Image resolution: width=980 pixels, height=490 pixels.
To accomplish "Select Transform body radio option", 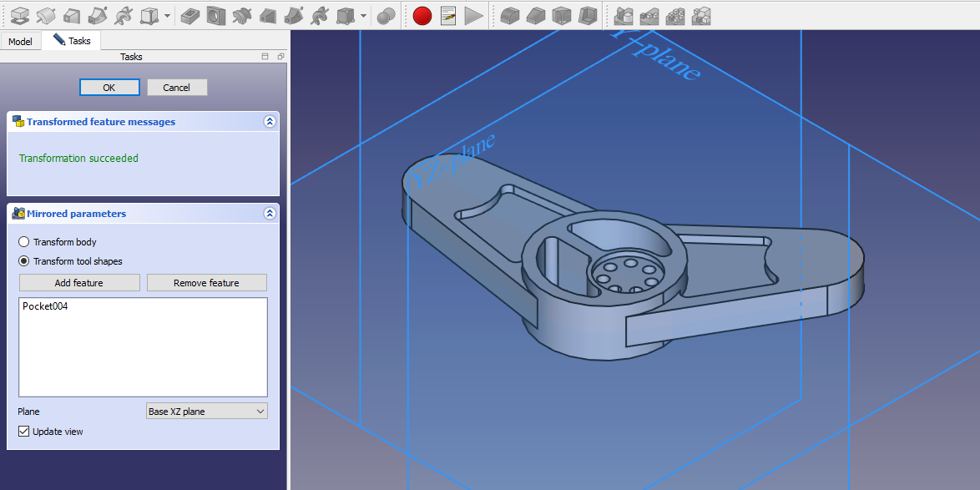I will 24,242.
